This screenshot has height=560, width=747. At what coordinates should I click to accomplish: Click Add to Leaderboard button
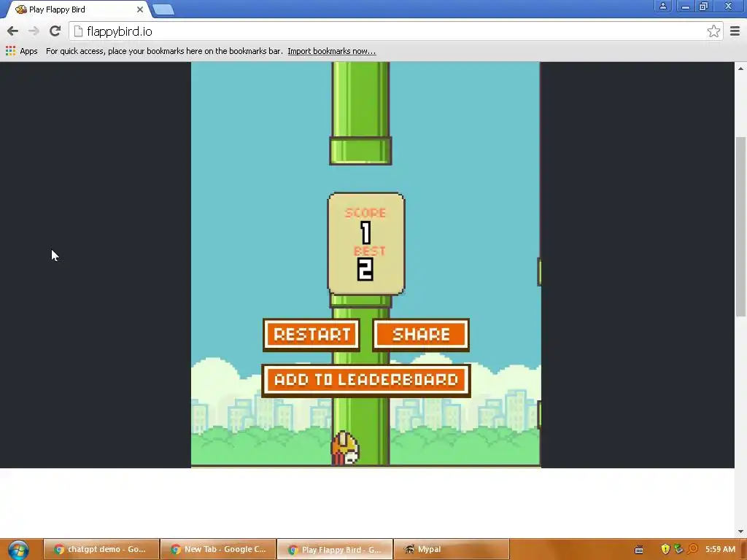point(366,380)
